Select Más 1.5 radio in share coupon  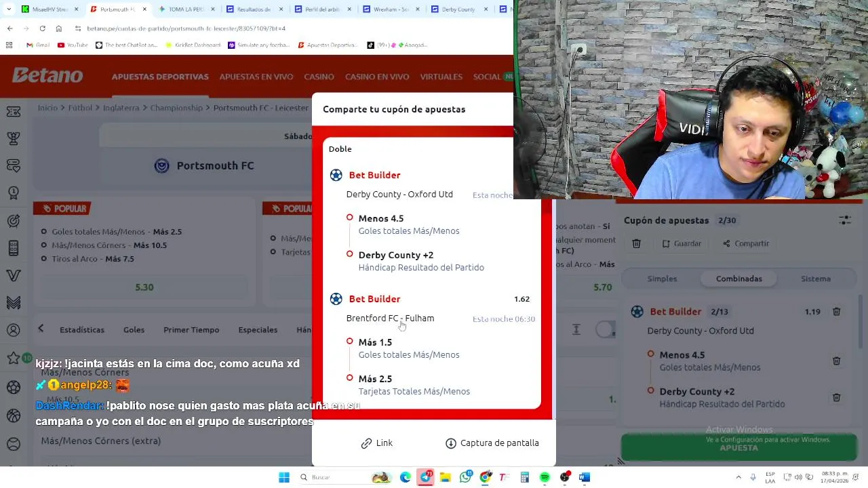[x=350, y=342]
